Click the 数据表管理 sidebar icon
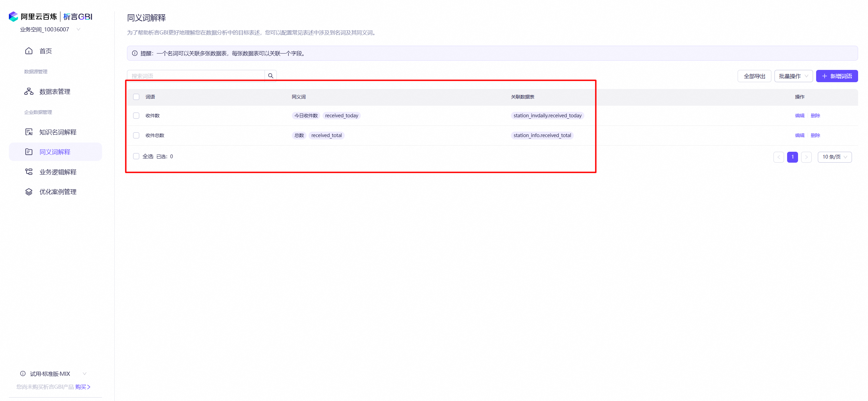 pos(29,91)
